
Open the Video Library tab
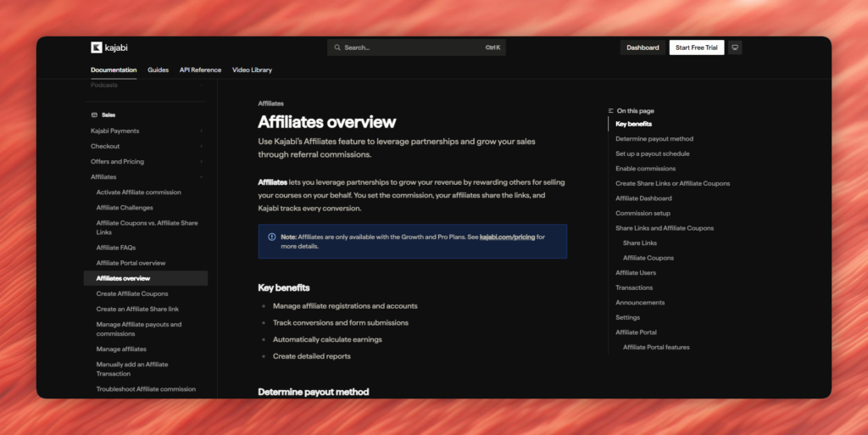tap(252, 70)
